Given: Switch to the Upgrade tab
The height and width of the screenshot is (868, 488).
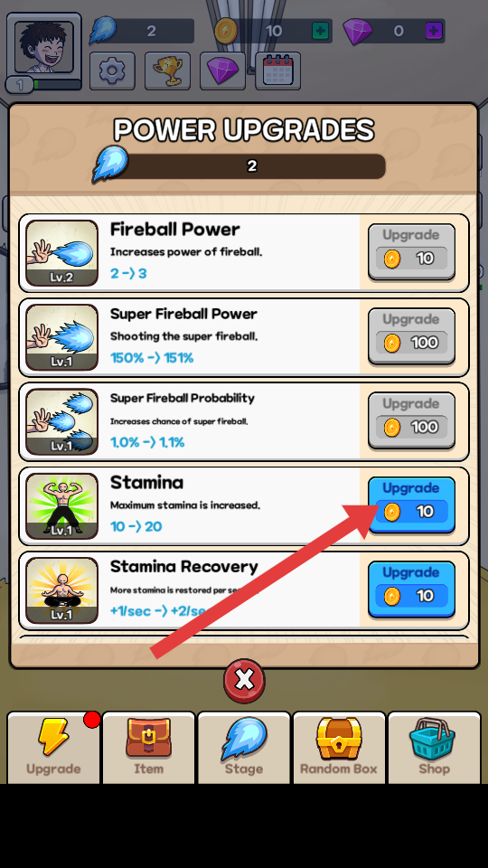Looking at the screenshot, I should click(x=53, y=748).
